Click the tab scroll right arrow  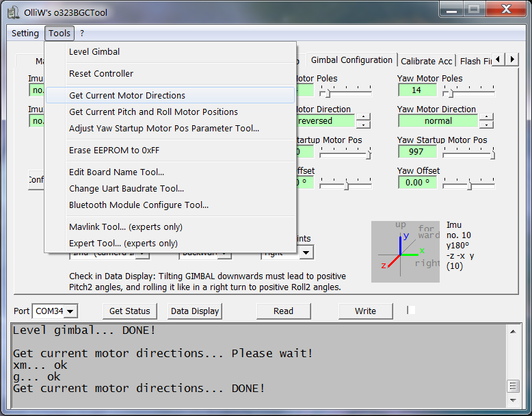(x=512, y=60)
